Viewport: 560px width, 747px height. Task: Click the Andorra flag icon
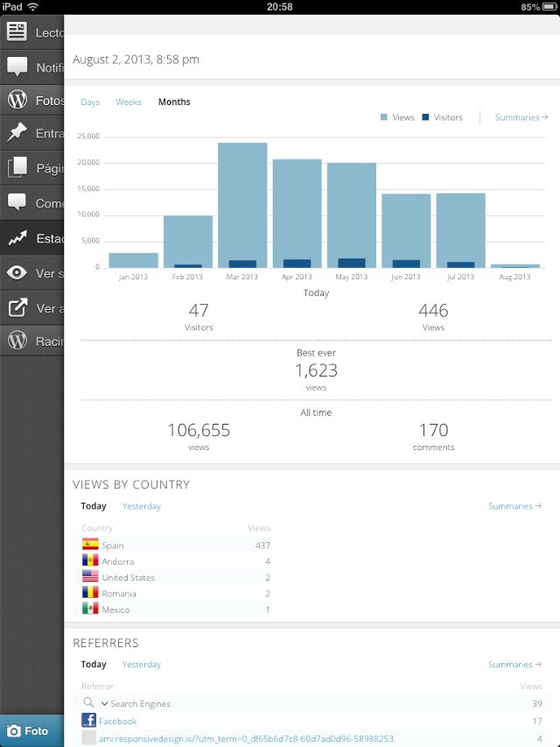(90, 560)
